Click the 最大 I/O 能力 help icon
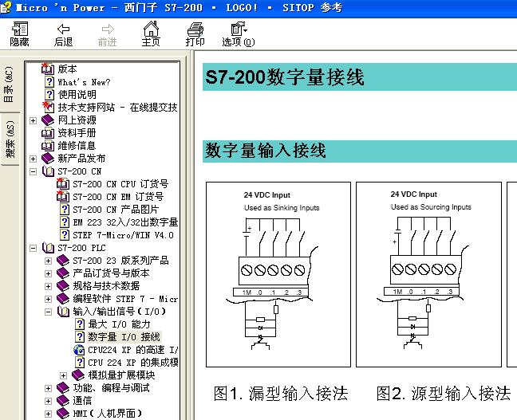 tap(80, 324)
